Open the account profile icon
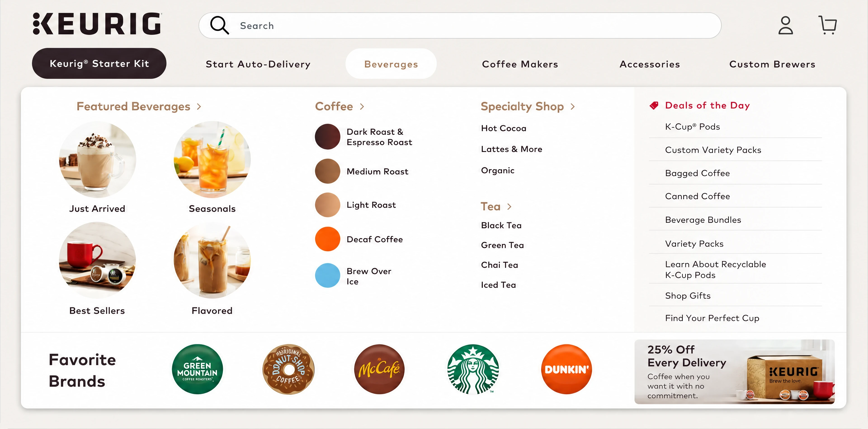The image size is (868, 429). tap(785, 25)
